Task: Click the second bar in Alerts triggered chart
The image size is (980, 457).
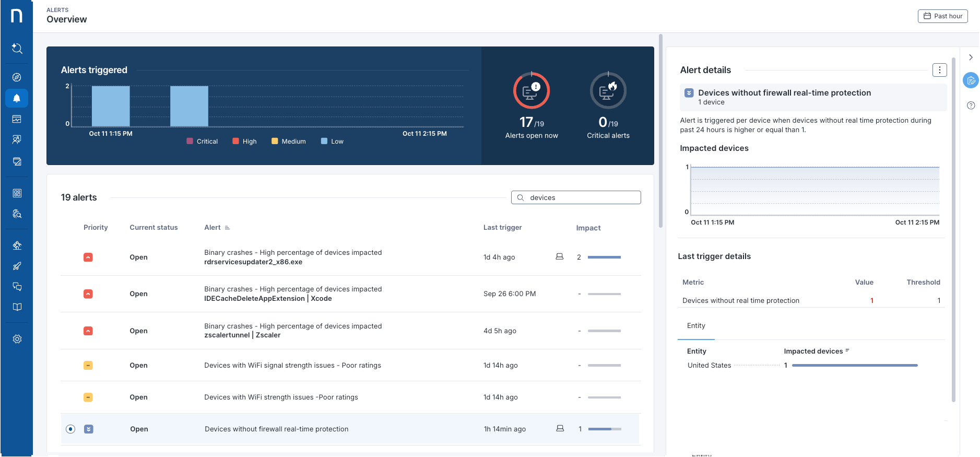Action: point(189,106)
